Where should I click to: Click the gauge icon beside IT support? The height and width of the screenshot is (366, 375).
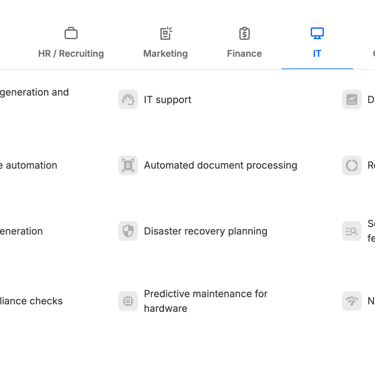[128, 99]
